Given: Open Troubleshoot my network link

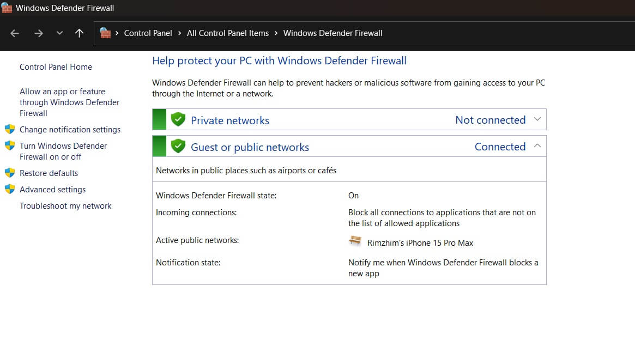Looking at the screenshot, I should pyautogui.click(x=65, y=205).
